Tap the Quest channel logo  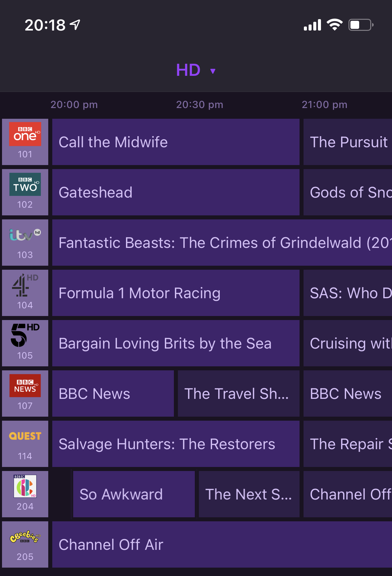(x=25, y=436)
